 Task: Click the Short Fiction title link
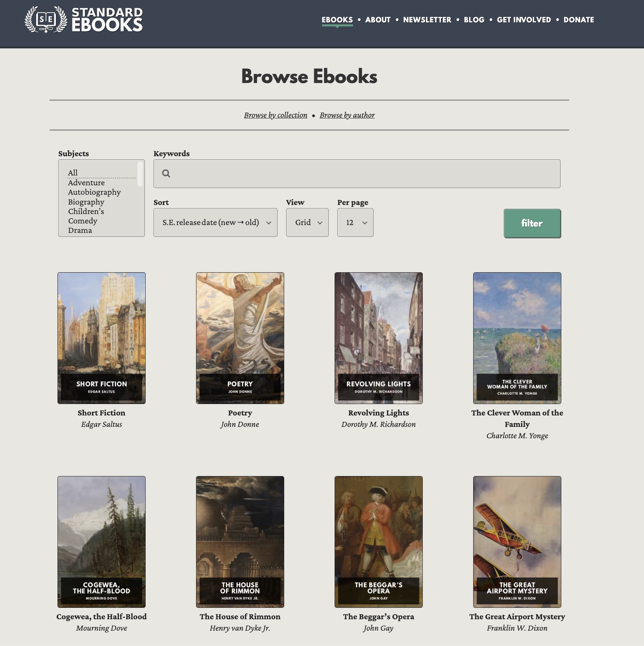(102, 413)
